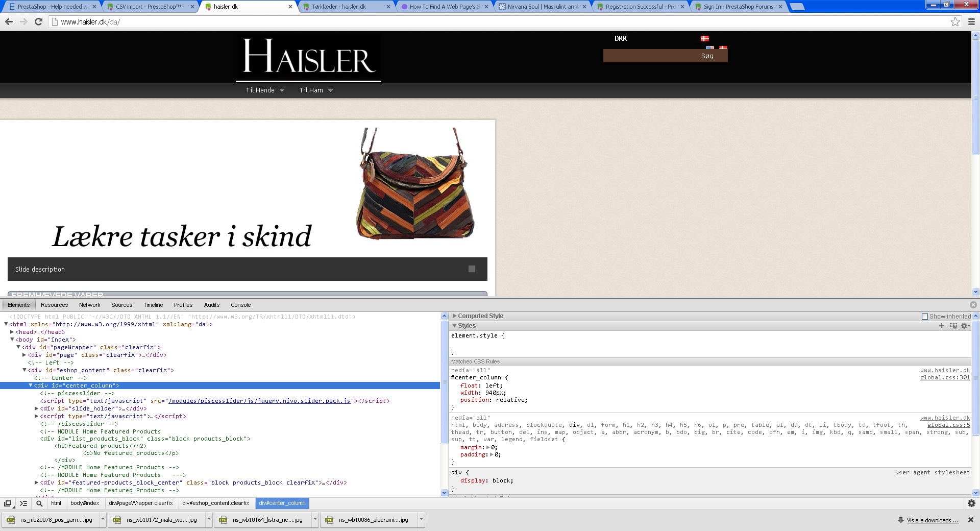Open DevTools settings gear
The image size is (980, 531).
pyautogui.click(x=971, y=503)
